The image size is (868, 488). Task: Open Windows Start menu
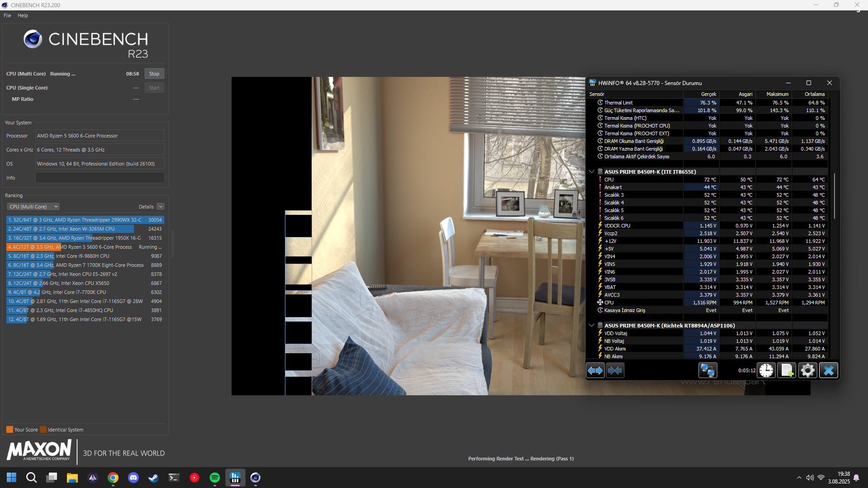pos(11,478)
